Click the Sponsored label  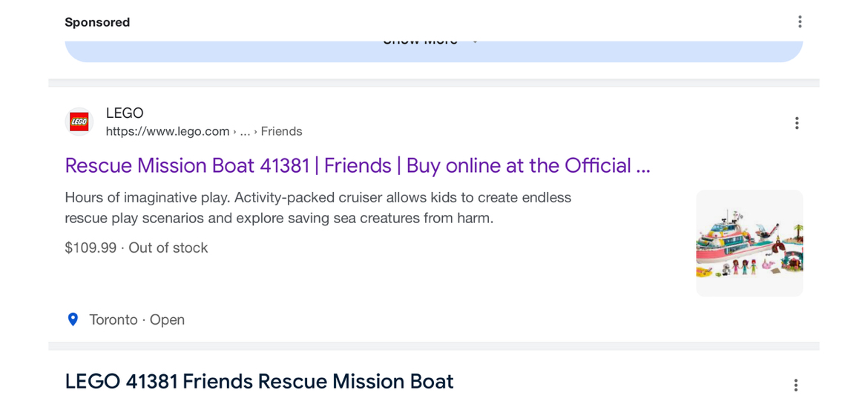coord(97,22)
